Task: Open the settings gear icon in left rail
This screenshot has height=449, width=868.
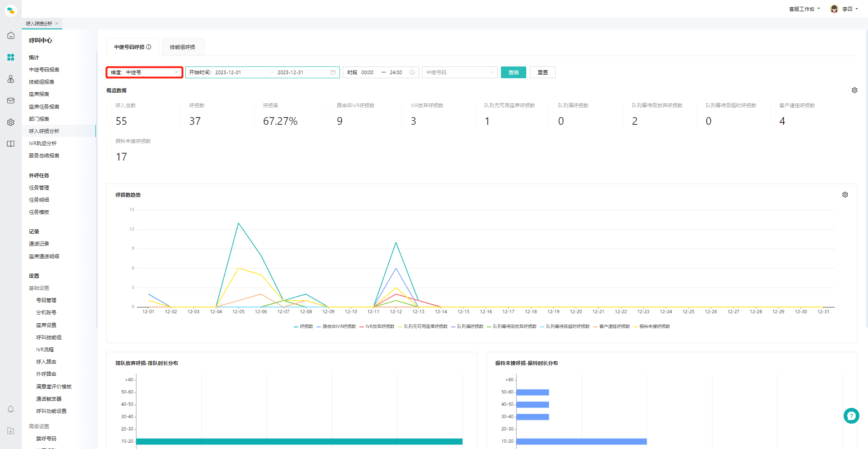Action: click(x=11, y=122)
